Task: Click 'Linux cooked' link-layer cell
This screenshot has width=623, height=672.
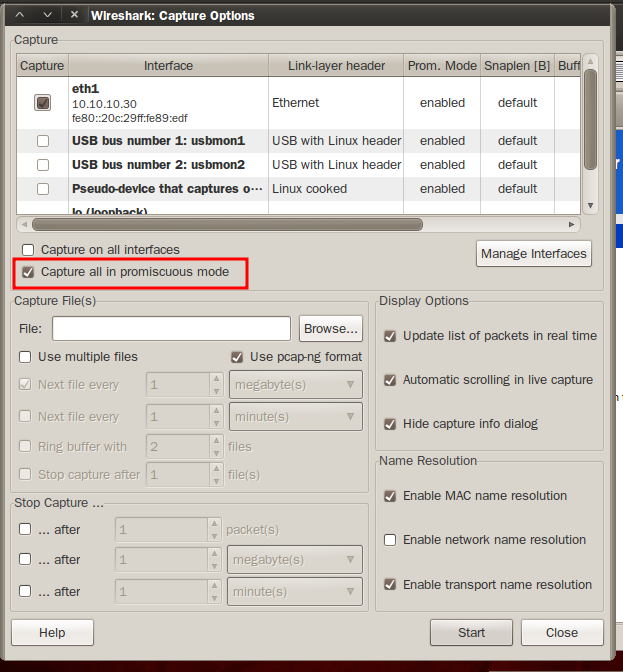Action: [x=309, y=189]
